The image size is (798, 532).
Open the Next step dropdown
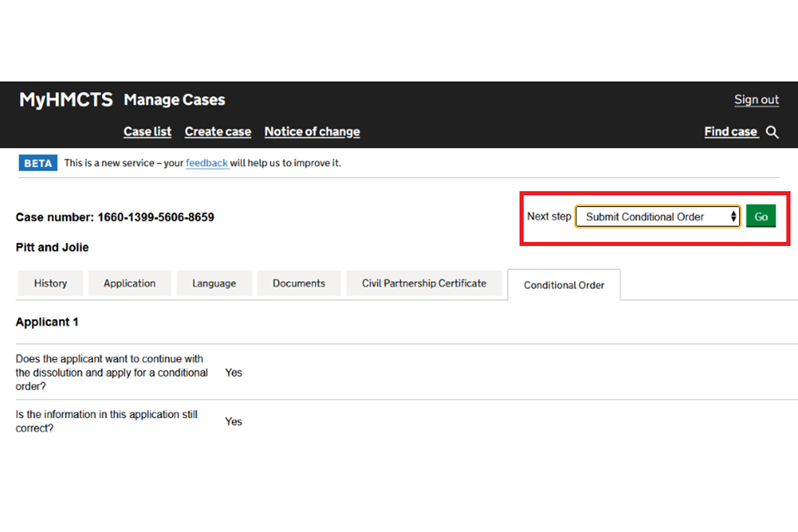[x=657, y=217]
